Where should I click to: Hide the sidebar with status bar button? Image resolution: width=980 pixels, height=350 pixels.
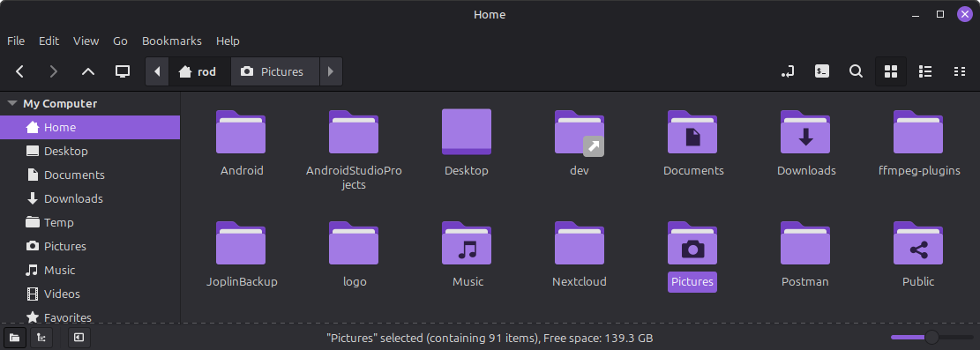coord(79,338)
